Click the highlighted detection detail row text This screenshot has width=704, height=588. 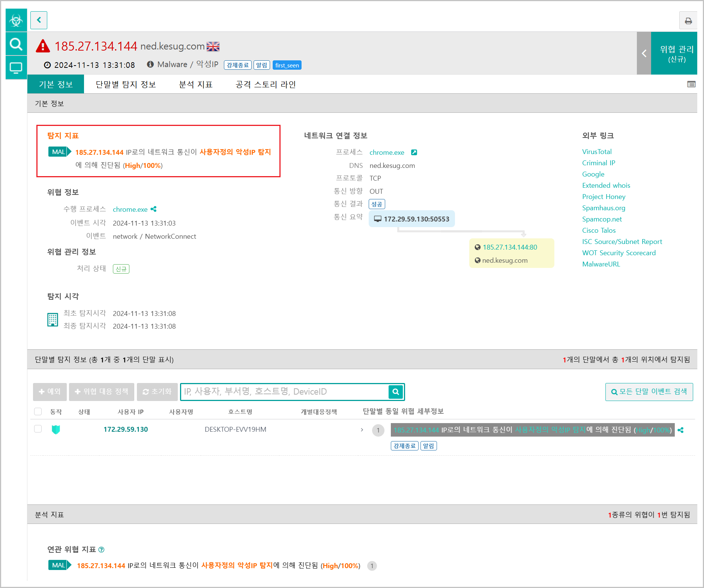click(x=533, y=430)
